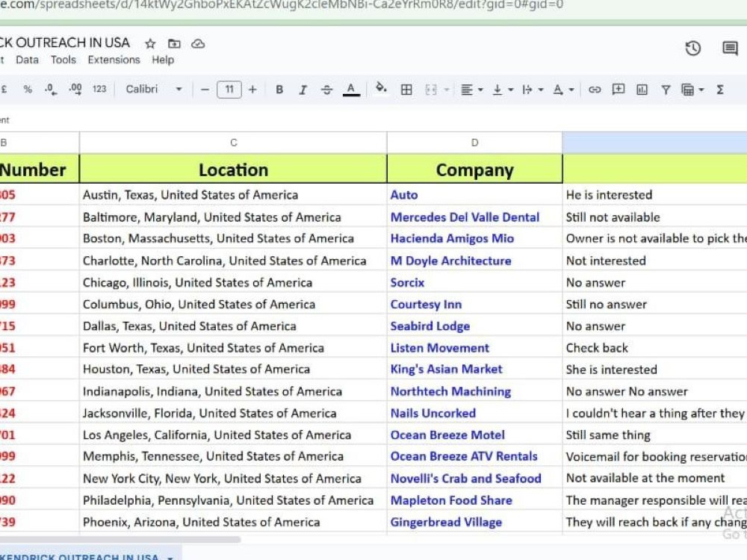Click the Location header cell
The width and height of the screenshot is (747, 560).
point(233,169)
